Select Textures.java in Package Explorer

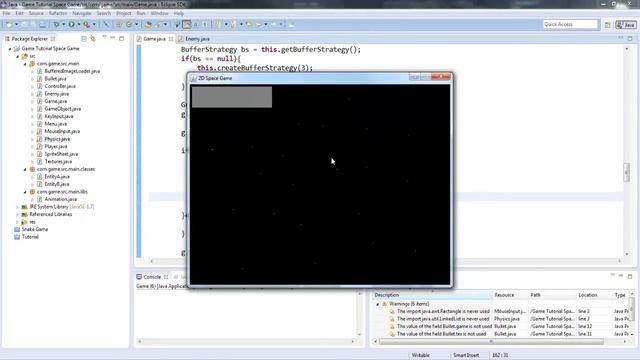pyautogui.click(x=58, y=162)
